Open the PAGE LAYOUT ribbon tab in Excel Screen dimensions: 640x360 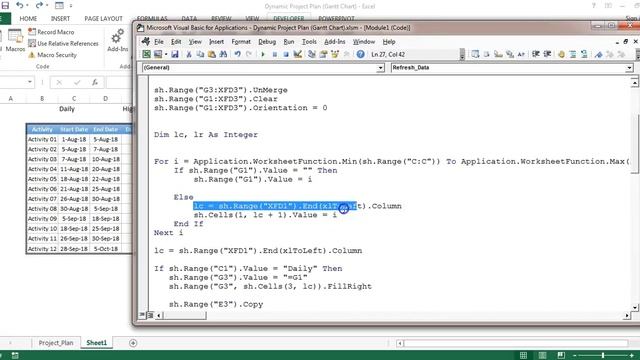click(x=103, y=19)
